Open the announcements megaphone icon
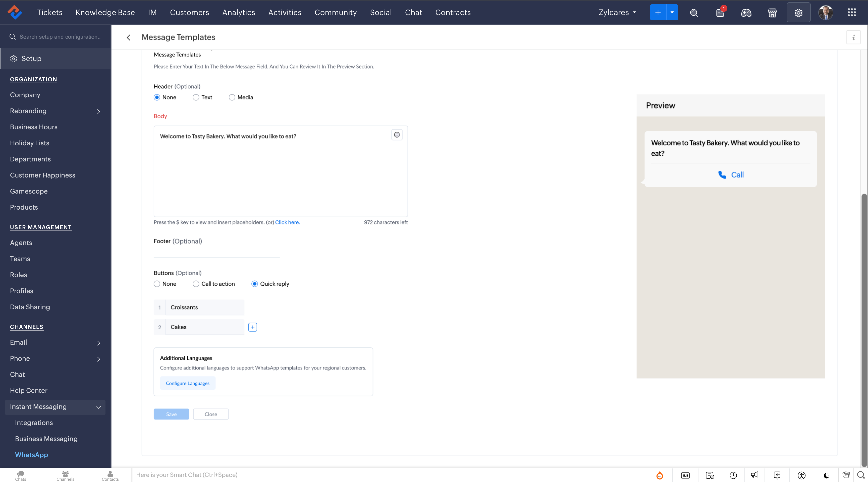Viewport: 868px width, 482px height. pyautogui.click(x=755, y=475)
